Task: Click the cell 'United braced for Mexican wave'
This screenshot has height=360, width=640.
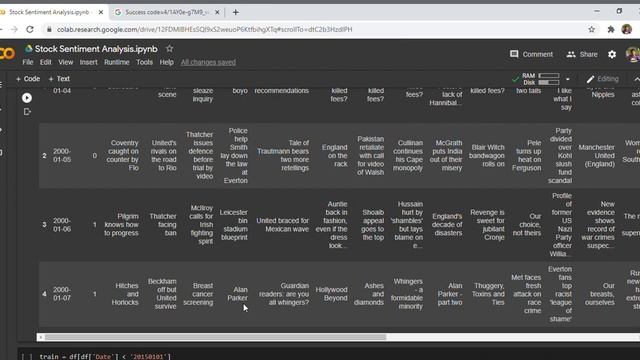Action: pyautogui.click(x=282, y=225)
